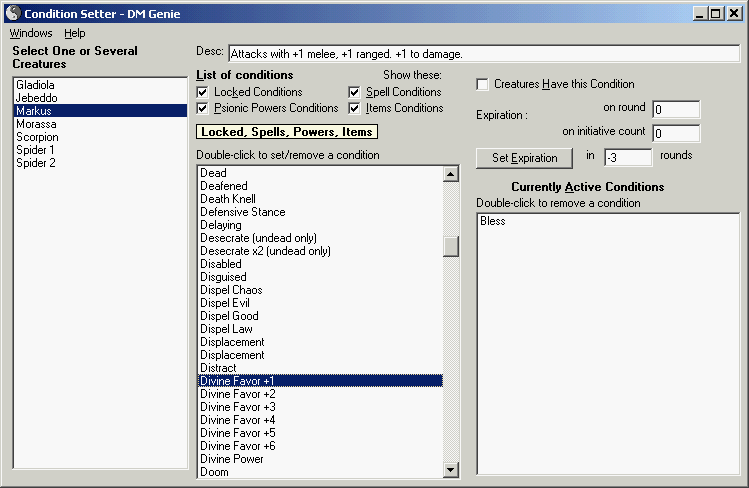Click the DM Genie title bar icon
Viewport: 749px width, 488px height.
click(12, 14)
